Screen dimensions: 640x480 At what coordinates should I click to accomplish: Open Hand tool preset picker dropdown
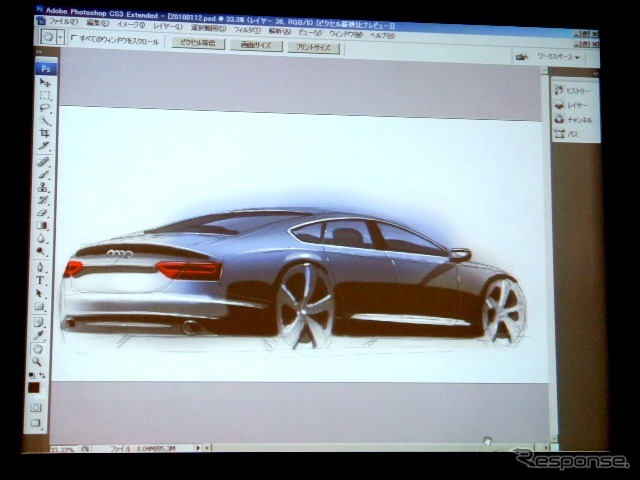61,38
